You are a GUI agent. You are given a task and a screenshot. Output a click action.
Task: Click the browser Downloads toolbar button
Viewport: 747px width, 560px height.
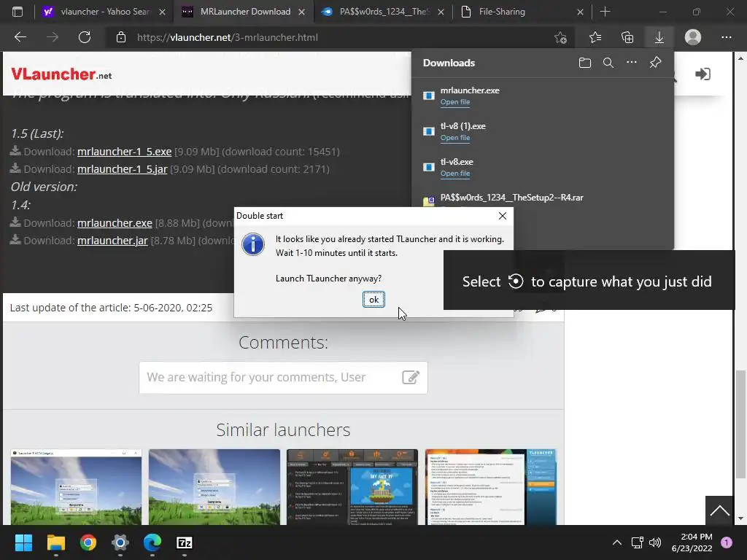[659, 37]
